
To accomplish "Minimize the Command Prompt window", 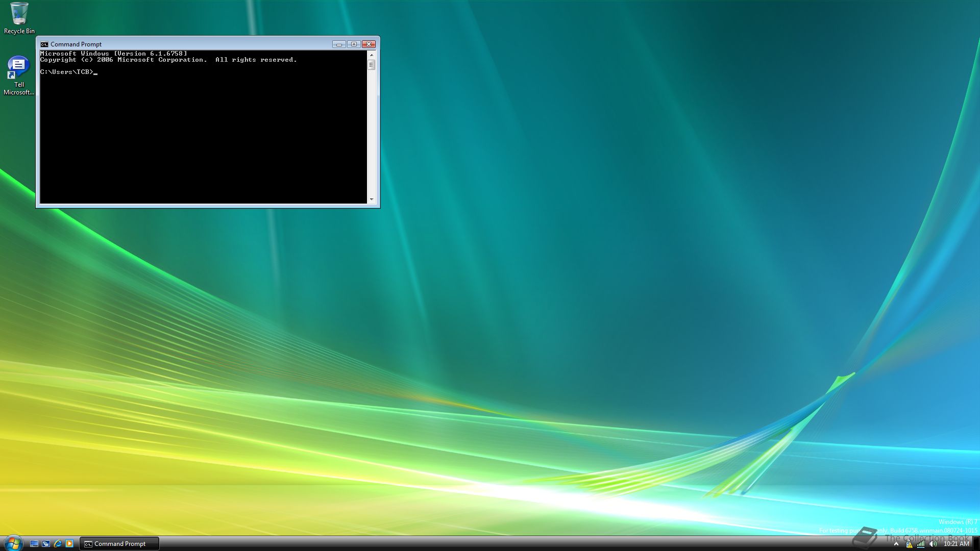I will pos(339,44).
